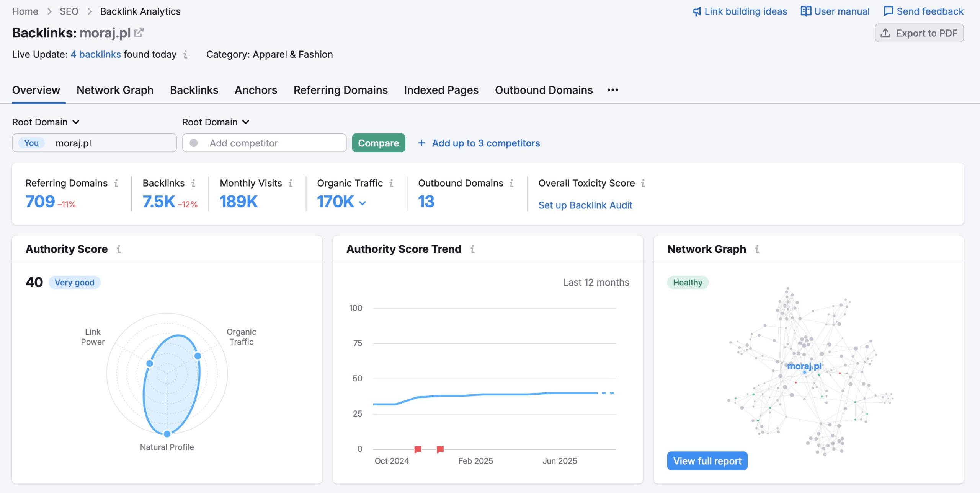980x493 pixels.
Task: Open the more tabs ellipsis menu
Action: (x=612, y=90)
